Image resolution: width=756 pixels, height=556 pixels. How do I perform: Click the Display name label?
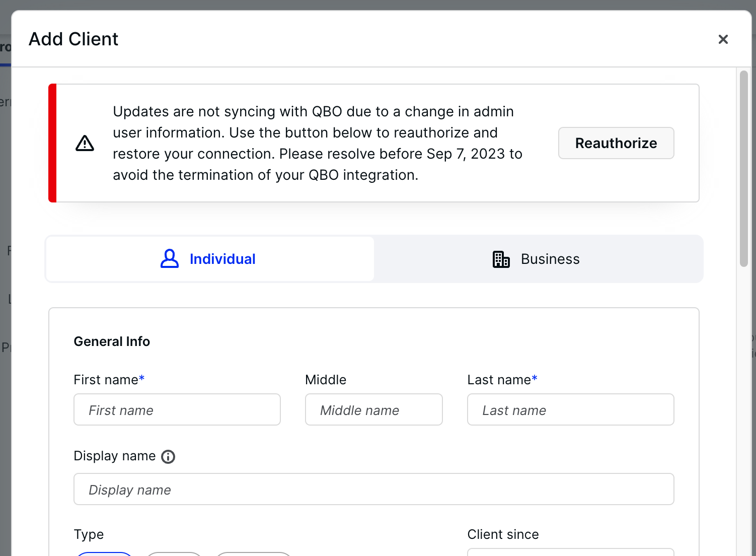click(115, 456)
